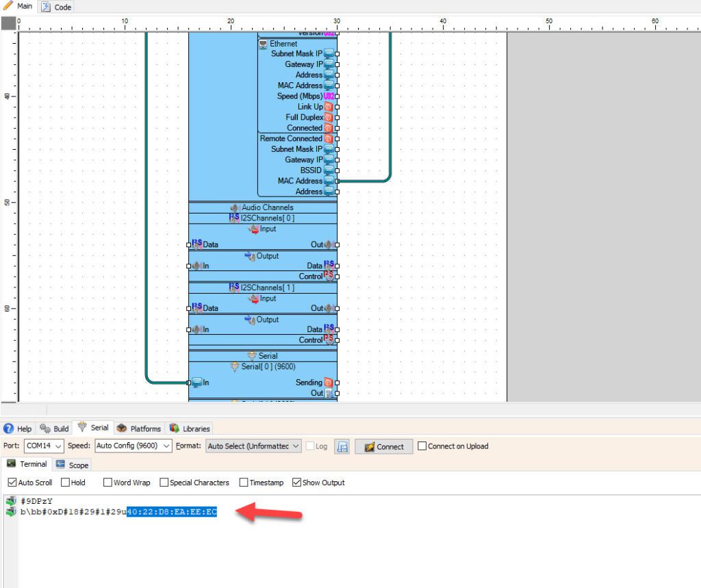Click the Link Up digital pin icon

[x=329, y=107]
